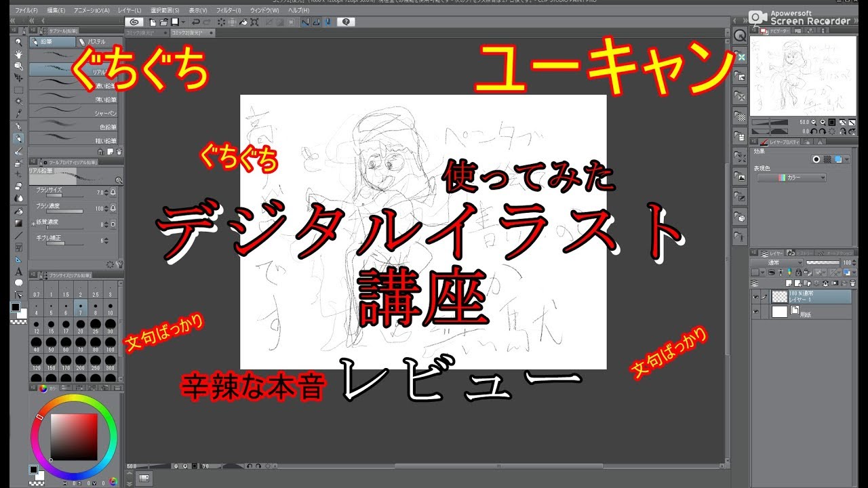Click the layer opacity slider
This screenshot has width=868, height=488.
pos(823,262)
